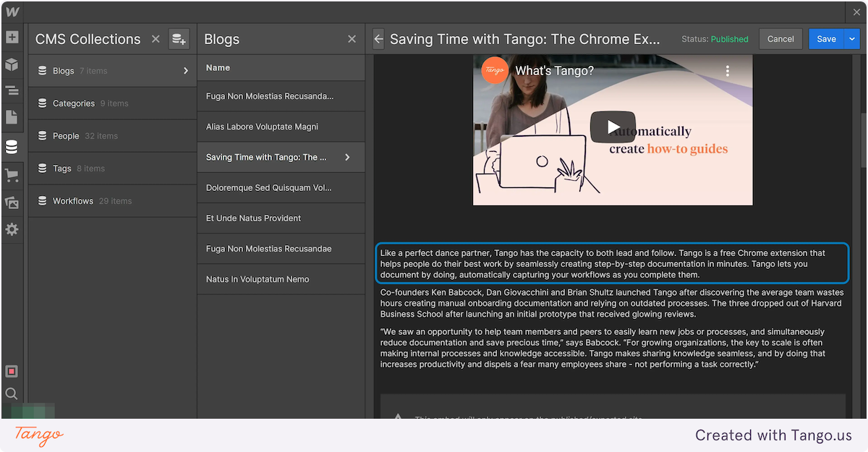Open video more options three dots
This screenshot has height=452, width=868.
[728, 71]
